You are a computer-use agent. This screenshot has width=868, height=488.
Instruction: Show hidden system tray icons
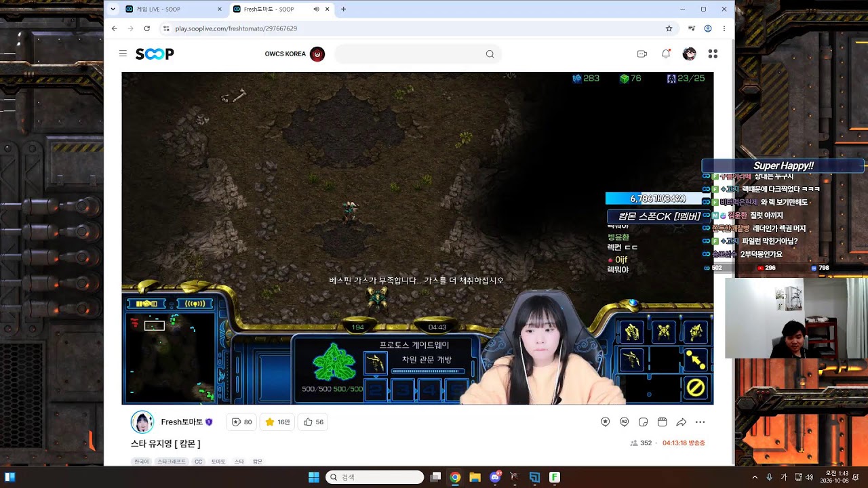point(755,477)
